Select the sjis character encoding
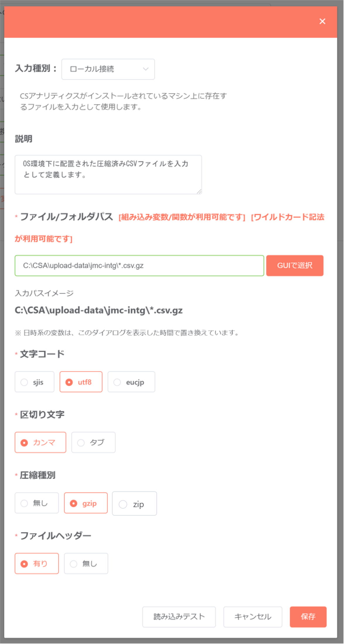Viewport: 344px width, 644px height. coord(35,382)
